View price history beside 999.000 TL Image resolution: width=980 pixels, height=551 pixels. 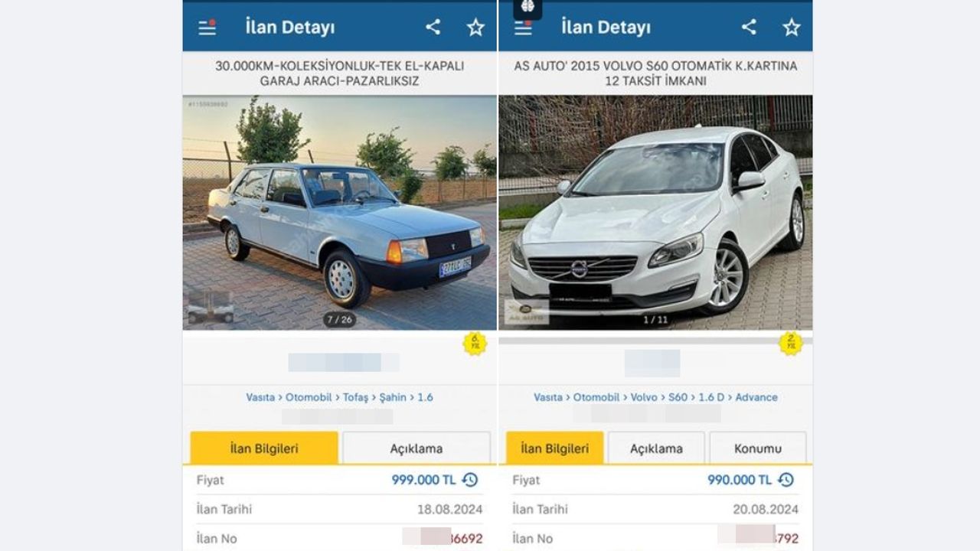coord(470,480)
